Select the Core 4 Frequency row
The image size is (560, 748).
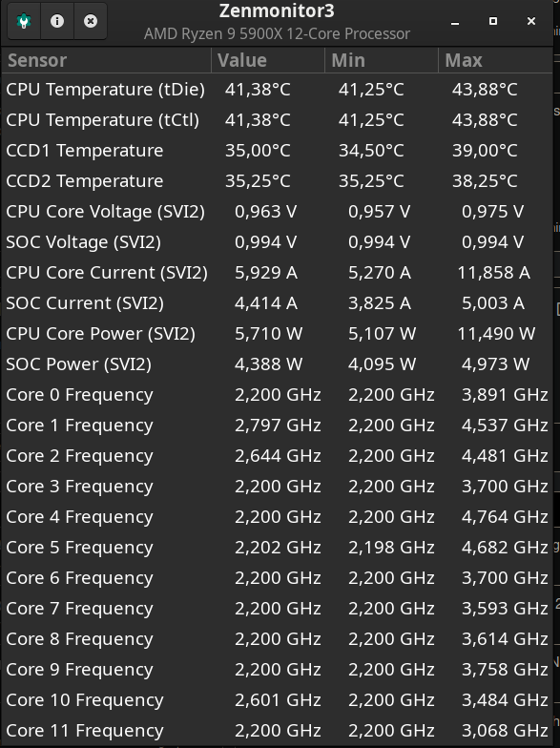(x=277, y=517)
